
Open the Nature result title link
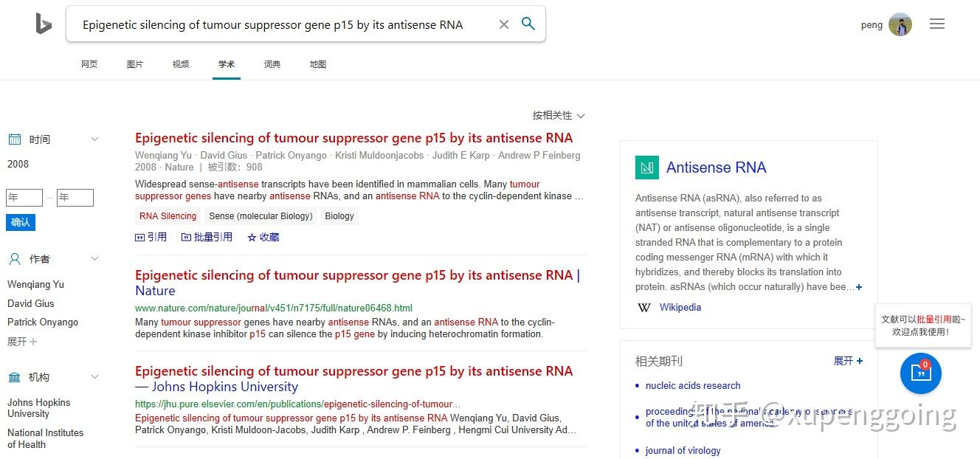[358, 283]
